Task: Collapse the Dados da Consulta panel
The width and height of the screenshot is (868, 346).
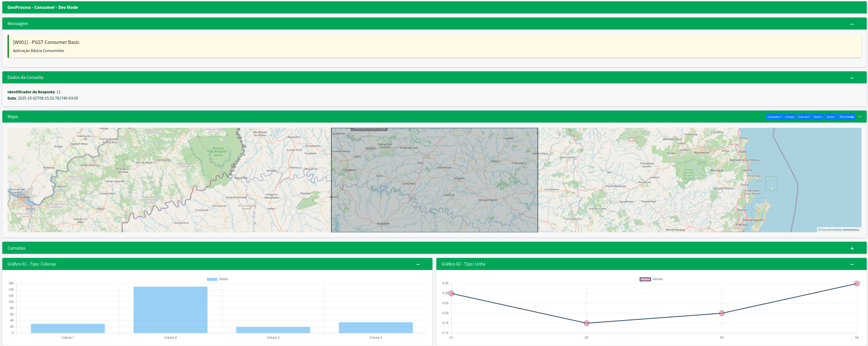Action: tap(852, 78)
